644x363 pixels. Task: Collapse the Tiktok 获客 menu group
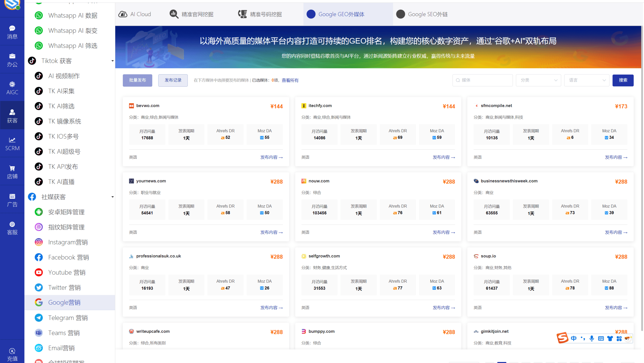pos(113,61)
